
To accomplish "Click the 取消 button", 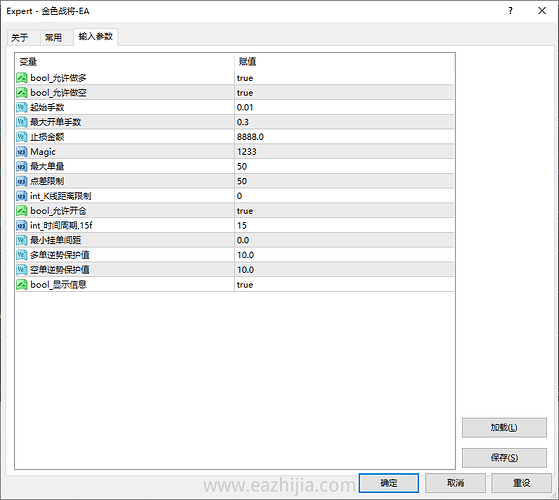I will tap(455, 483).
